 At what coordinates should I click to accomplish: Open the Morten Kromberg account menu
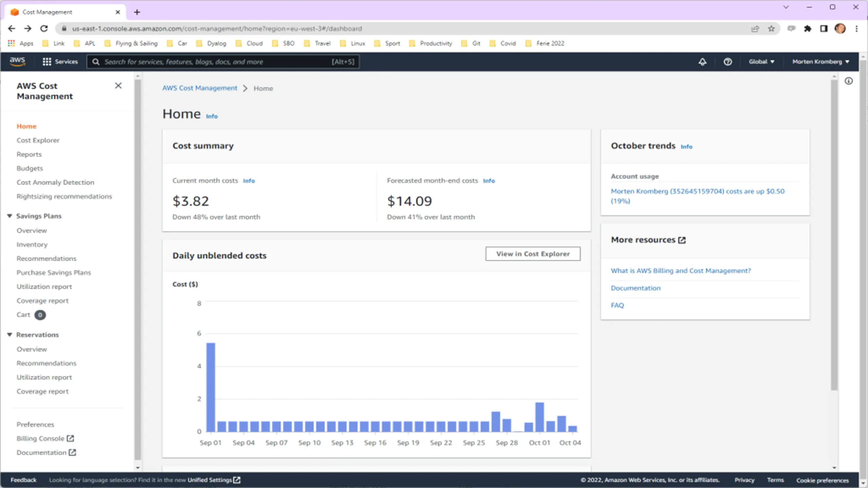(821, 62)
